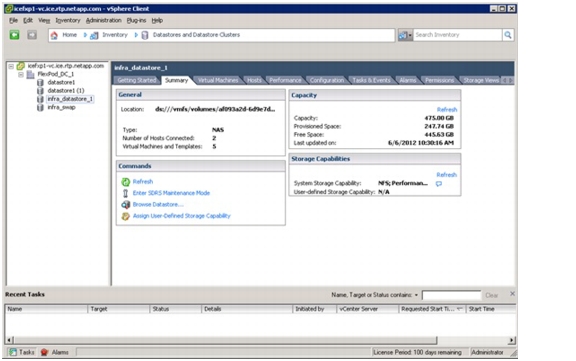The height and width of the screenshot is (361, 576).
Task: Switch to the Configuration tab
Action: click(327, 80)
